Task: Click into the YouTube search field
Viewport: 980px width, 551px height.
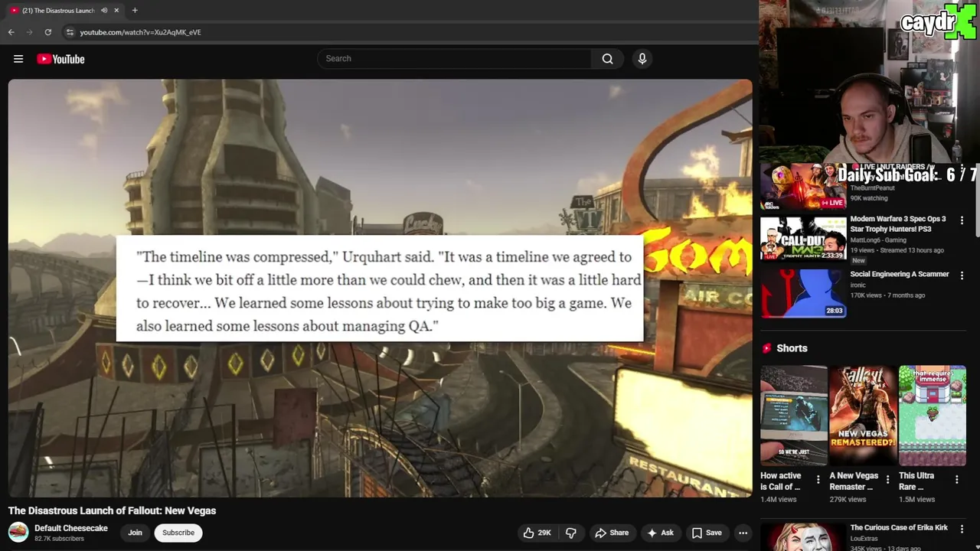Action: 456,59
